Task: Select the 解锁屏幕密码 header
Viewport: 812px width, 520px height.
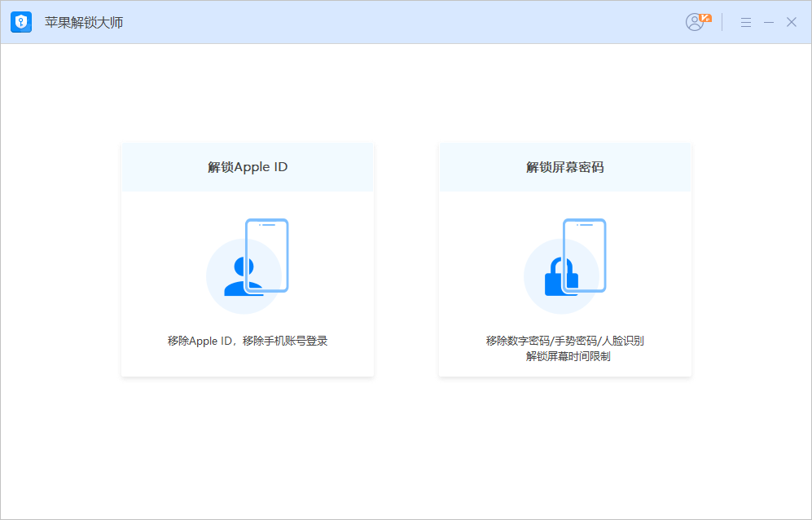Action: (x=565, y=167)
